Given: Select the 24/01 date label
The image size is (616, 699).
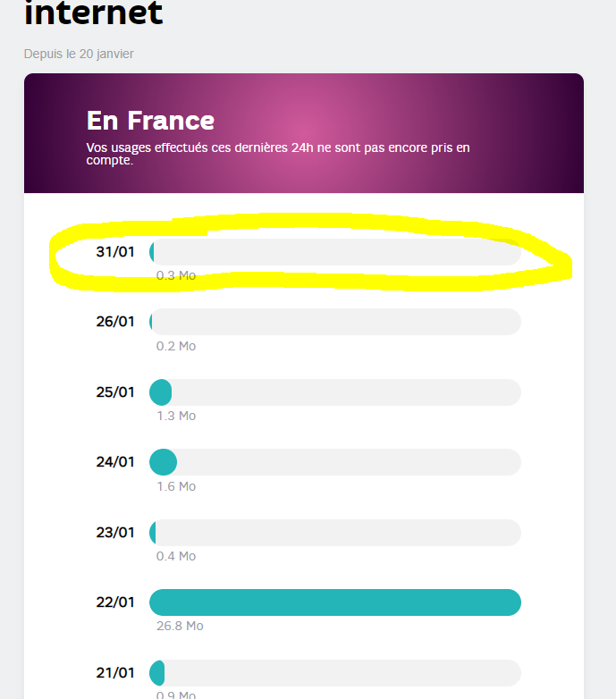Looking at the screenshot, I should (115, 462).
